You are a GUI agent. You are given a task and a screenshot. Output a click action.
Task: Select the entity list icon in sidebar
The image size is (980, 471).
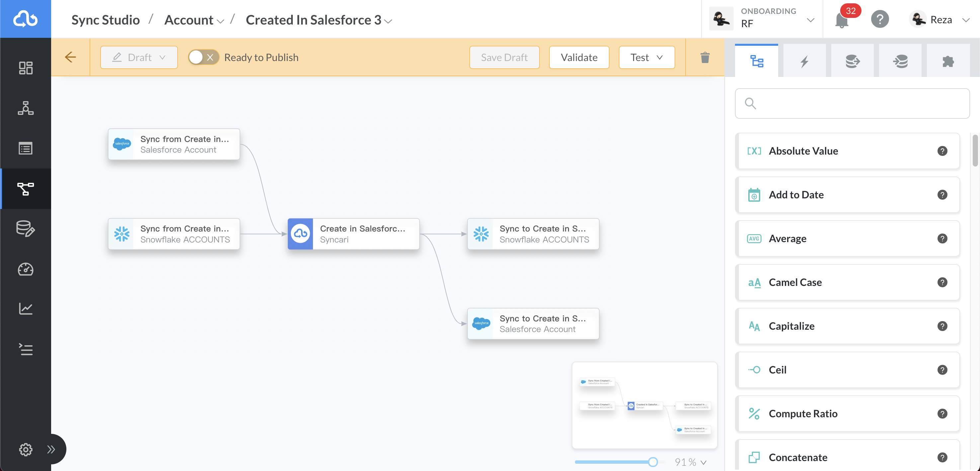point(25,149)
